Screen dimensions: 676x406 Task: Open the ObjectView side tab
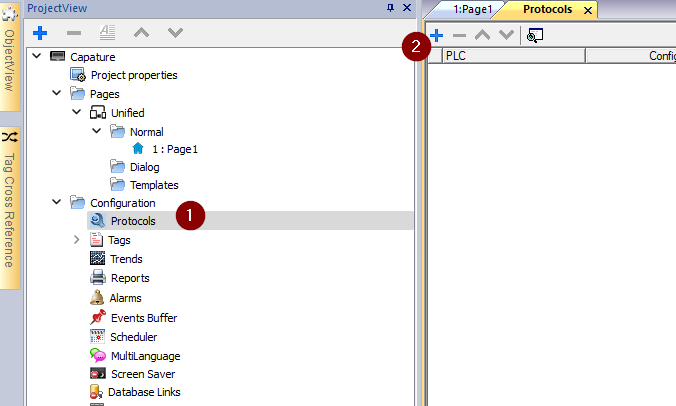coord(9,56)
